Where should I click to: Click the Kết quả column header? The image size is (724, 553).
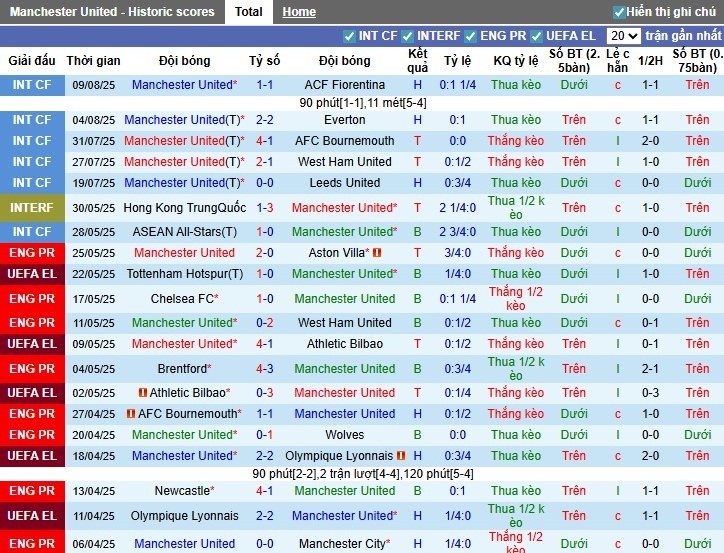pos(417,60)
